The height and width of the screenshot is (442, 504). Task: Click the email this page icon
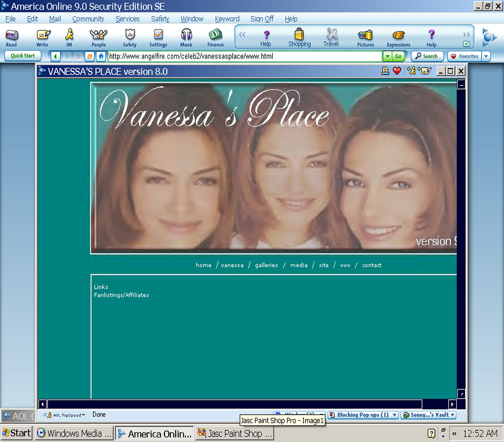[425, 71]
